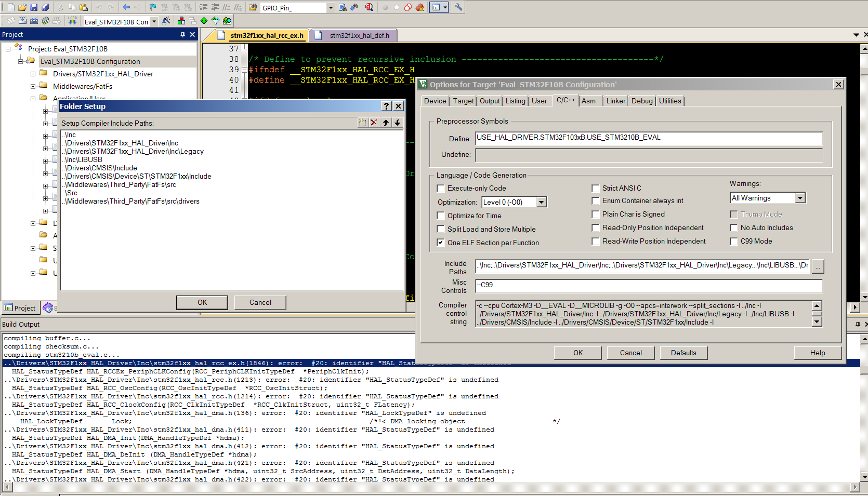
Task: Tick the Read-Only Position Independent checkbox
Action: pyautogui.click(x=596, y=227)
